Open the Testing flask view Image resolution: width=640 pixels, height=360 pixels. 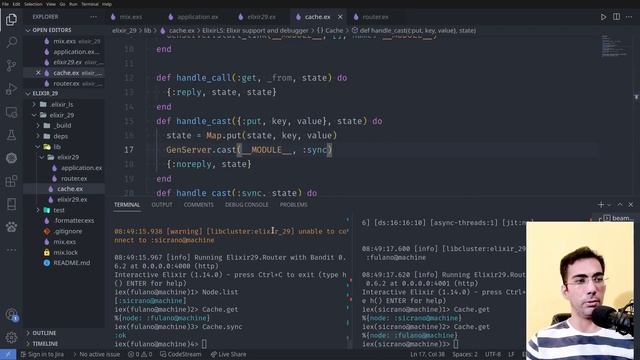(x=11, y=135)
